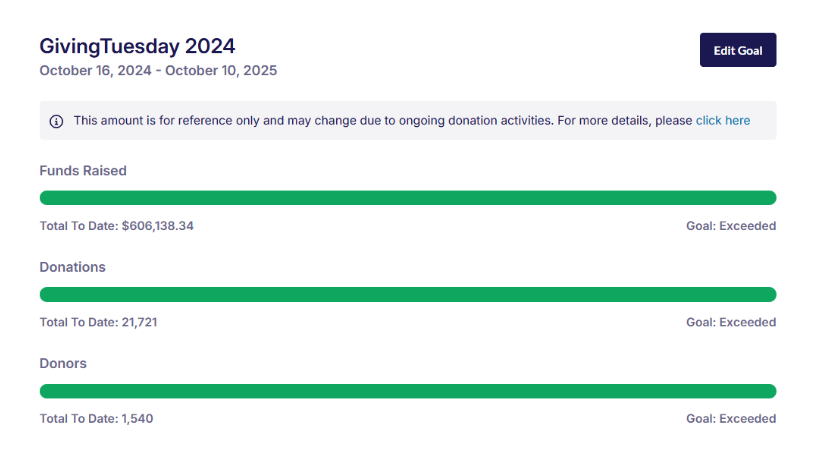Click the Funds Raised progress bar

click(407, 198)
